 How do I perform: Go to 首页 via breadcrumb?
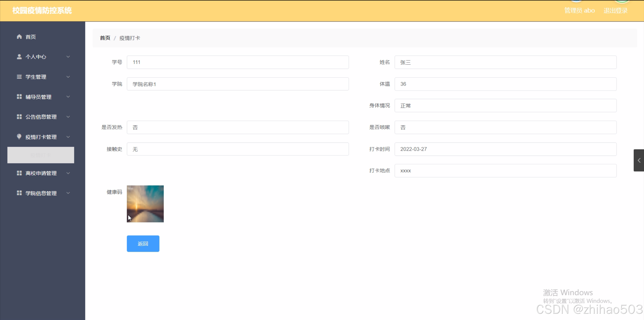tap(105, 38)
